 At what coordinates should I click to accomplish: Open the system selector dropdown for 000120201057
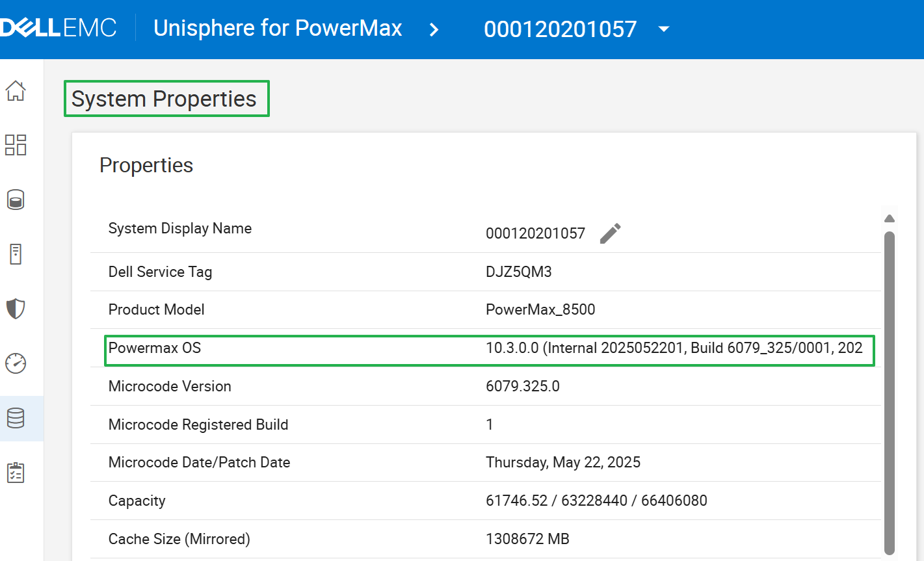point(663,29)
